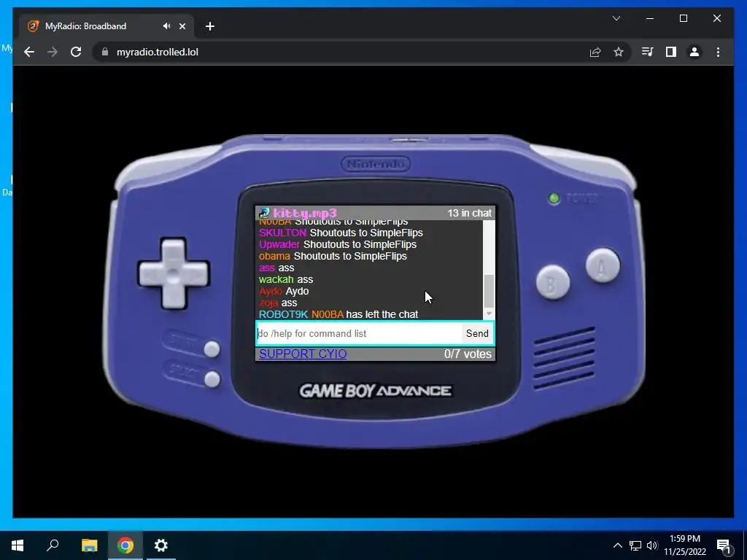This screenshot has height=560, width=747.
Task: Click username zoja in chat
Action: click(x=268, y=303)
